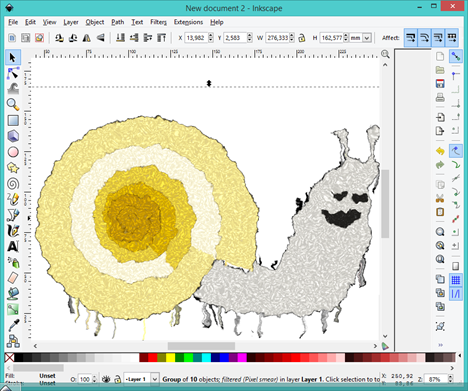Toggle enable snapping button
This screenshot has height=391, width=468.
pos(455,57)
